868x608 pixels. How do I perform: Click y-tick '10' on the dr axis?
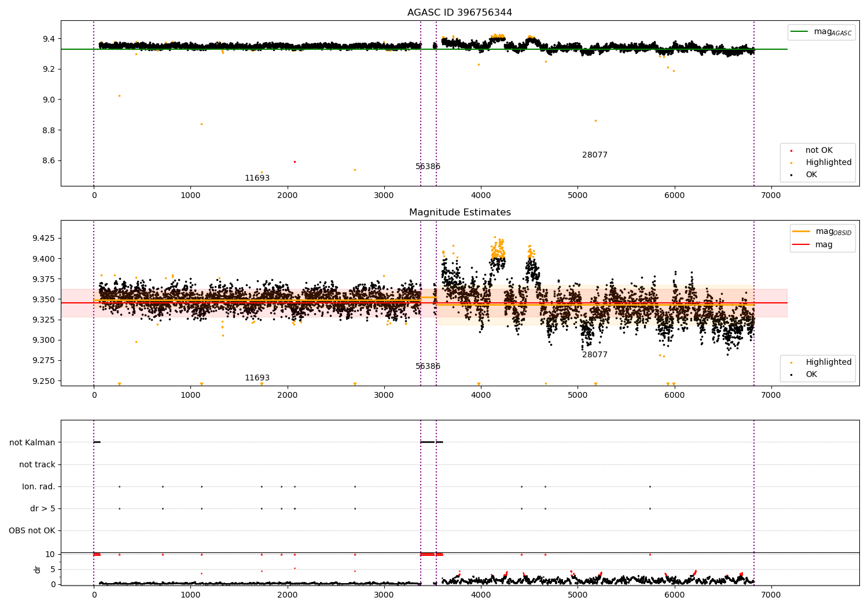[x=50, y=554]
